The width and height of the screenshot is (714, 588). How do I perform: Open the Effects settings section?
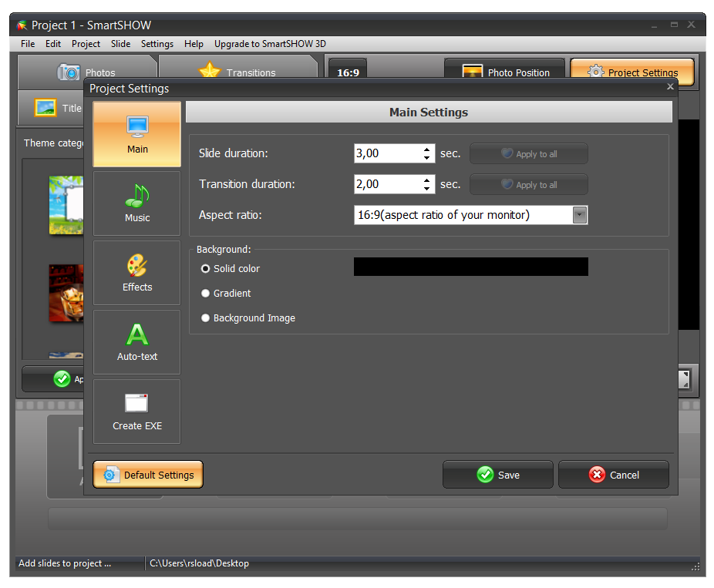137,273
